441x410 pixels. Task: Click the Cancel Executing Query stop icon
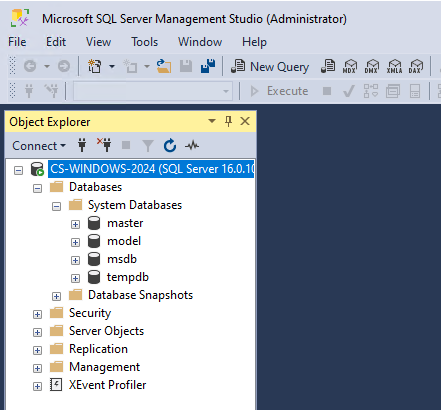pyautogui.click(x=327, y=91)
